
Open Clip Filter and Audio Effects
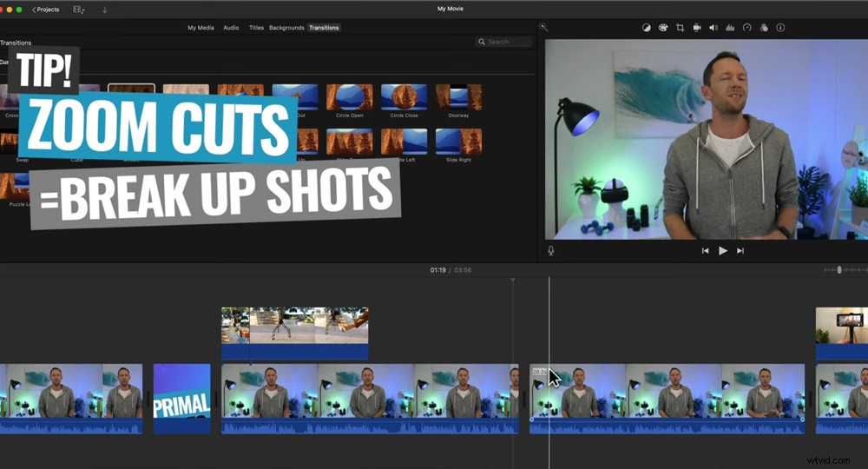pyautogui.click(x=764, y=28)
